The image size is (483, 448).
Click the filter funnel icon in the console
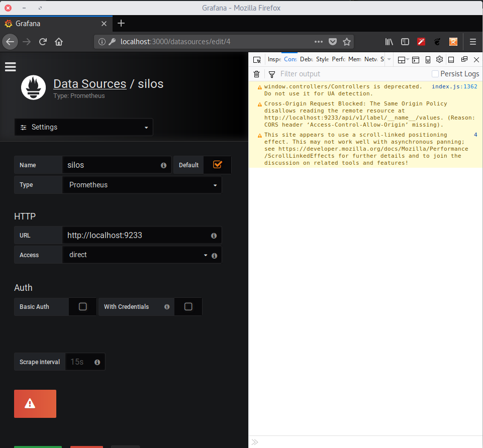click(x=271, y=74)
